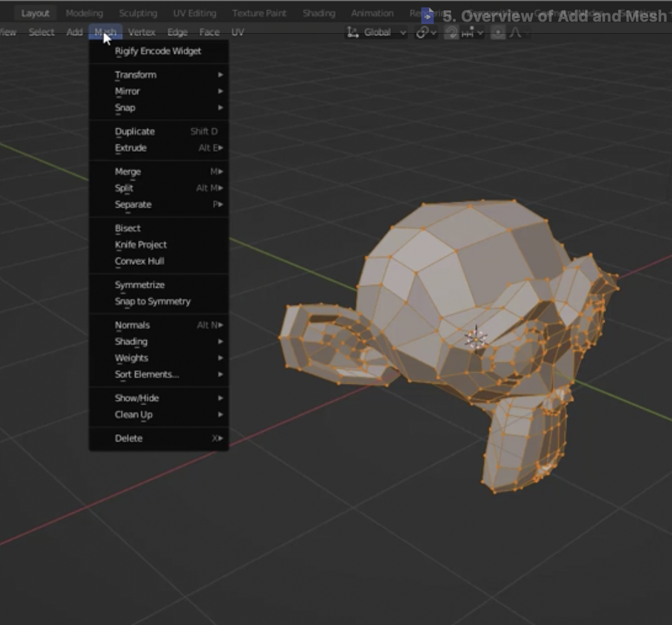Choose Symmetrize
This screenshot has width=672, height=625.
coord(158,285)
